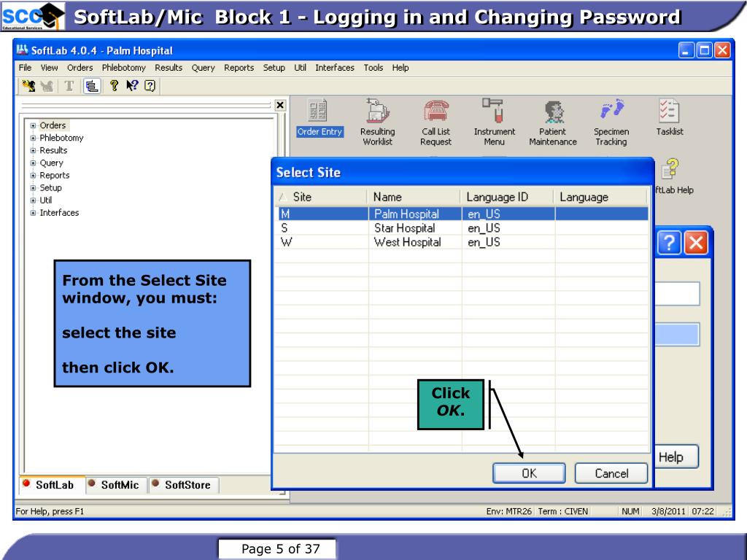
Task: Click the yellow-and-black figure toolbar icon
Action: tap(28, 86)
